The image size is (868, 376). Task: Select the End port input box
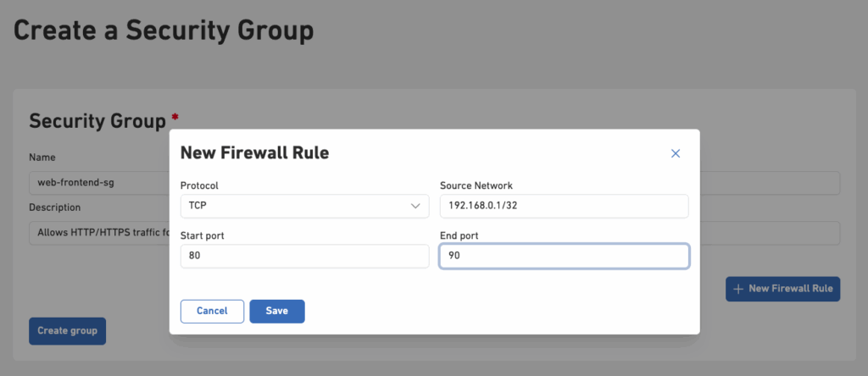coord(564,257)
